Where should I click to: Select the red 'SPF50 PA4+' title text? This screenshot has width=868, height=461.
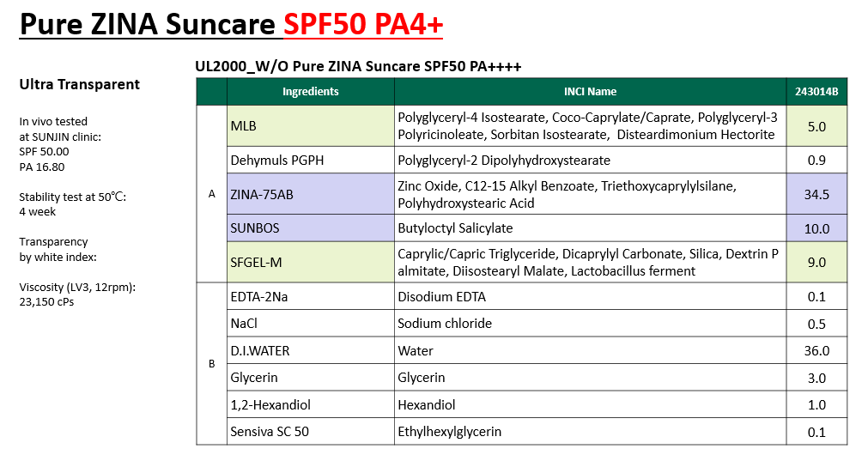pyautogui.click(x=363, y=26)
